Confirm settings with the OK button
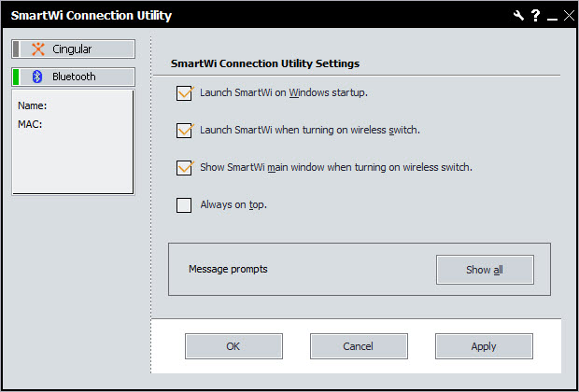Screen dimensions: 579x392 [233, 346]
